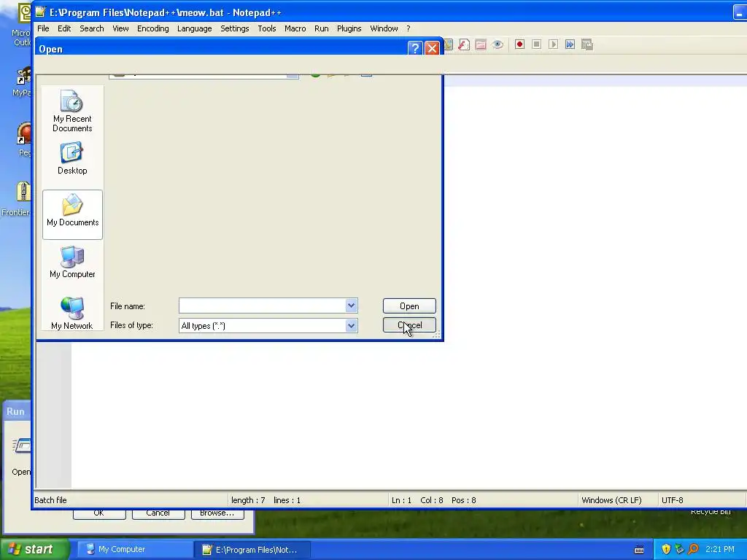The width and height of the screenshot is (747, 560).
Task: Open the Window menu
Action: pyautogui.click(x=384, y=28)
